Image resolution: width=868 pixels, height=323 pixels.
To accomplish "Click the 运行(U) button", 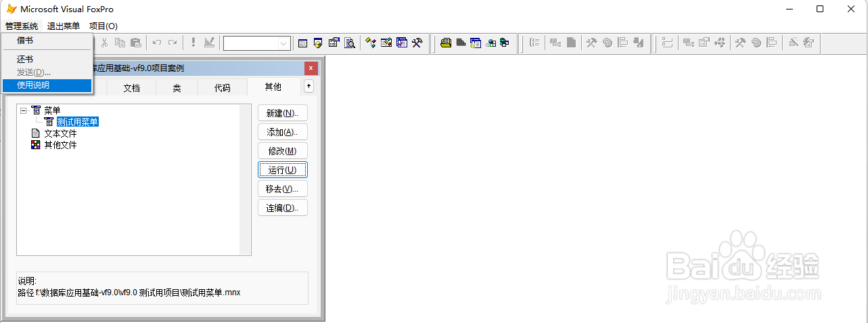I will pyautogui.click(x=283, y=170).
